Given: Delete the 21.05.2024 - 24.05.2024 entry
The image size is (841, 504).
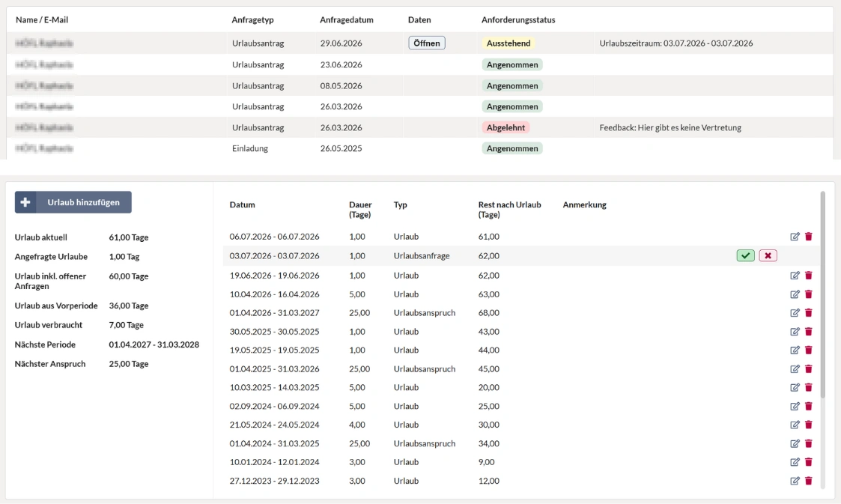Looking at the screenshot, I should tap(809, 425).
